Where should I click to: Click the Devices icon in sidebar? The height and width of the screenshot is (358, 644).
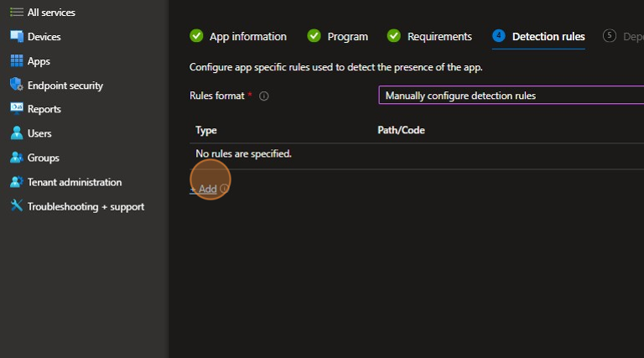tap(16, 36)
